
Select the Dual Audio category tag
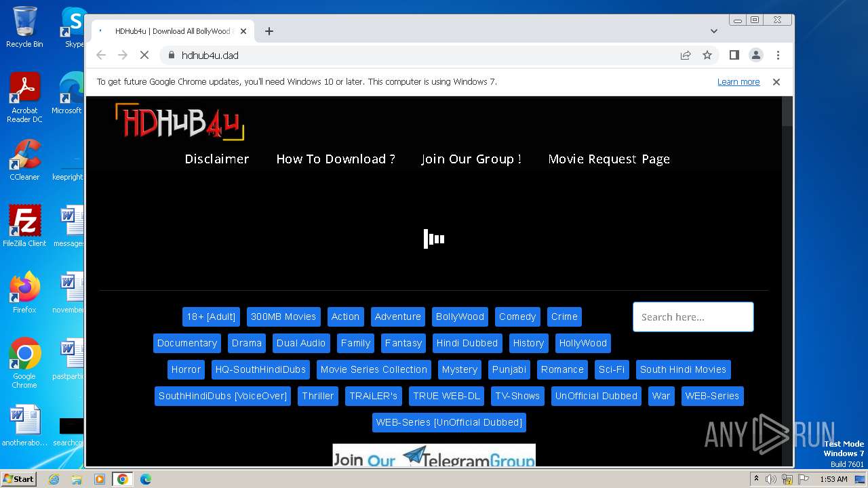pyautogui.click(x=301, y=343)
